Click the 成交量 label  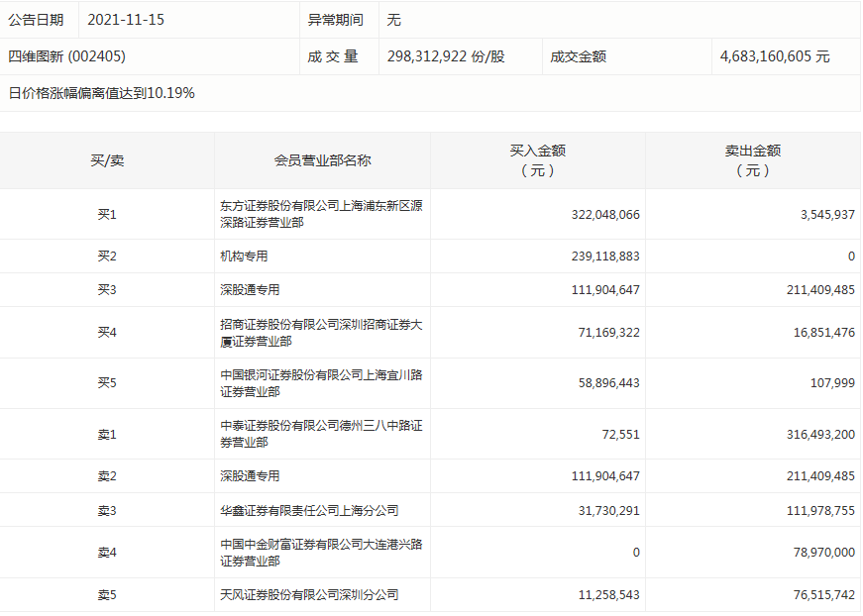coord(333,56)
